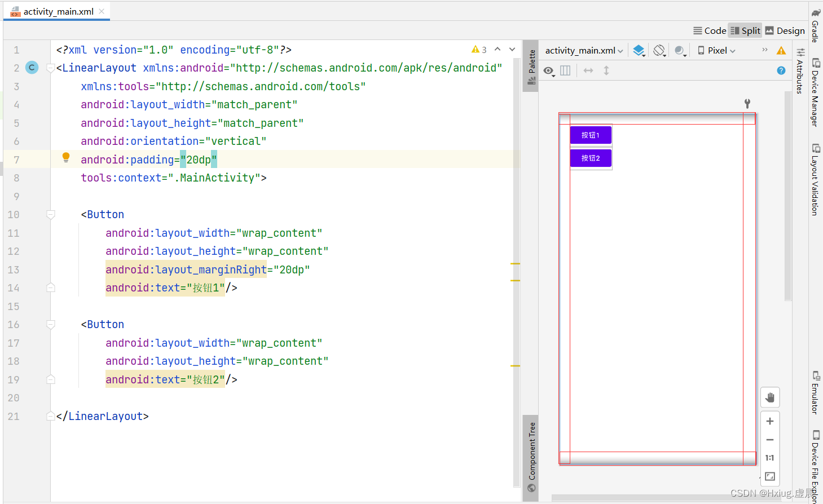Close the activity_main.xml editor tab
This screenshot has height=504, width=823.
click(x=102, y=11)
